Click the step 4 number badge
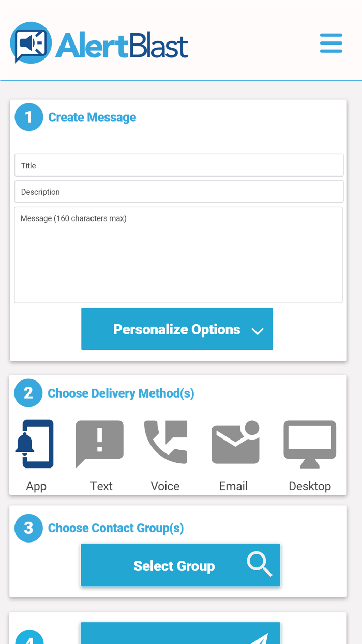The image size is (362, 644). click(x=28, y=639)
